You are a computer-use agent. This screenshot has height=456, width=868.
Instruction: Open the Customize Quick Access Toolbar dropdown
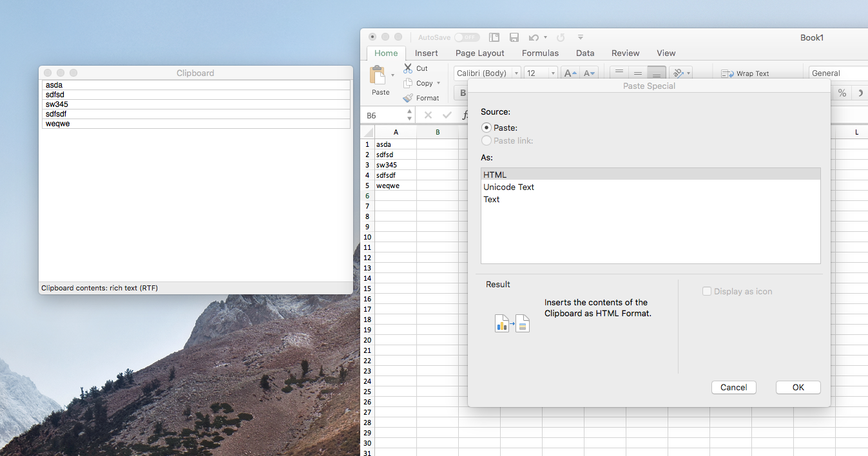pyautogui.click(x=581, y=37)
